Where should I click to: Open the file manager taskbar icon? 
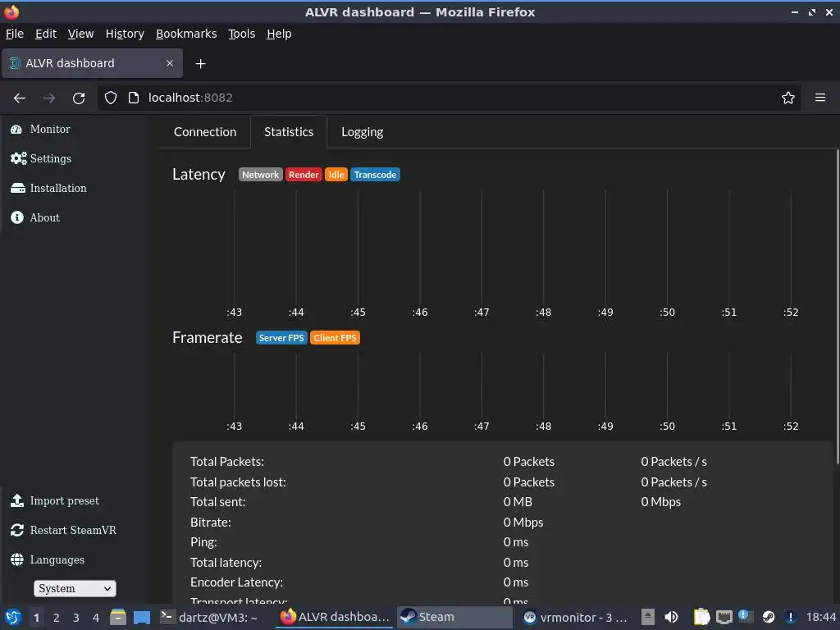pyautogui.click(x=118, y=617)
